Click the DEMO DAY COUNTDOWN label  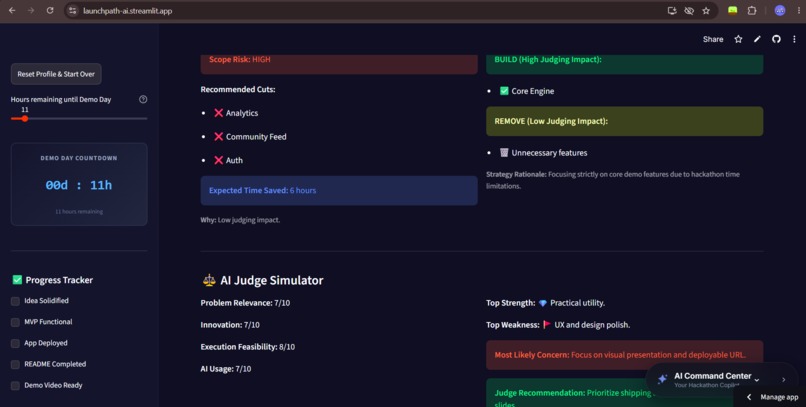coord(79,158)
